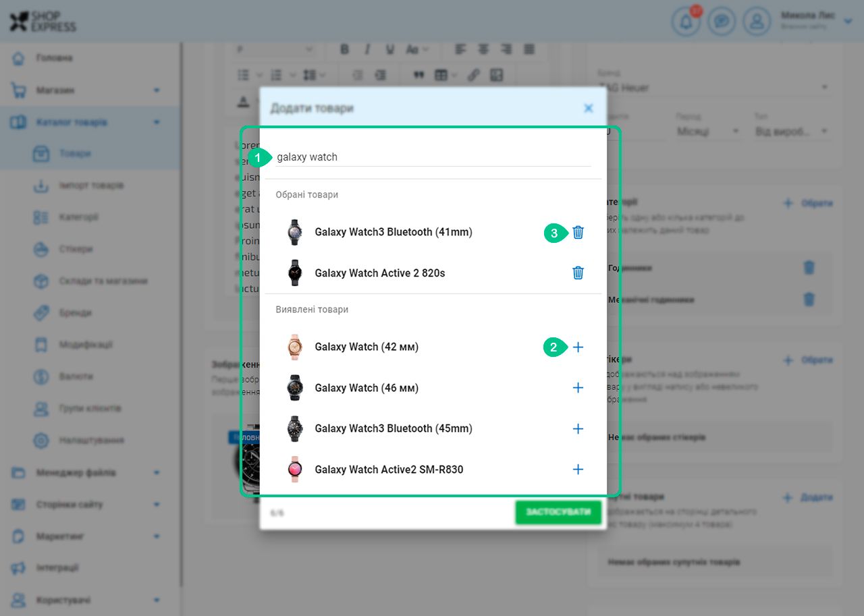Screen dimensions: 864x616
Task: Open the chat messages icon in header
Action: click(722, 21)
